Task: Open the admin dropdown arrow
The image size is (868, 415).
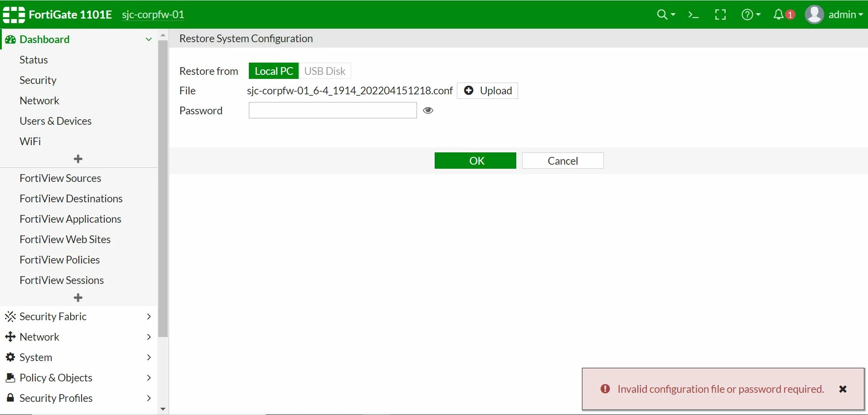Action: [x=861, y=15]
